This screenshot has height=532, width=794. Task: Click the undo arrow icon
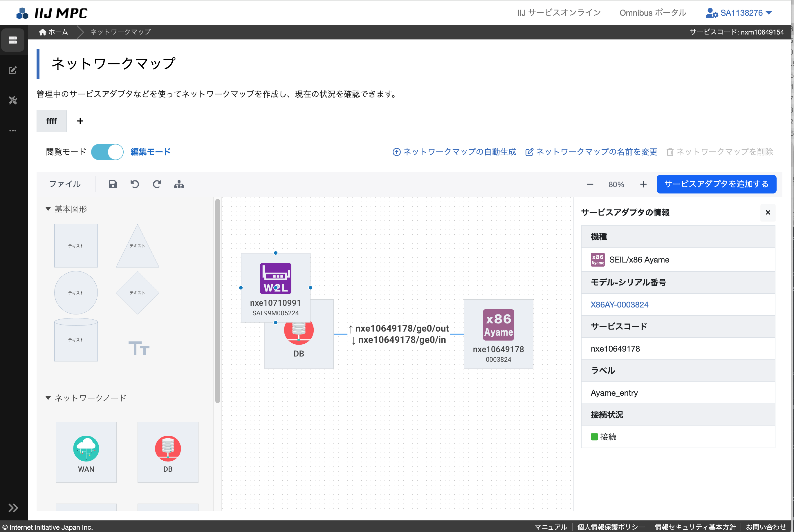(135, 184)
